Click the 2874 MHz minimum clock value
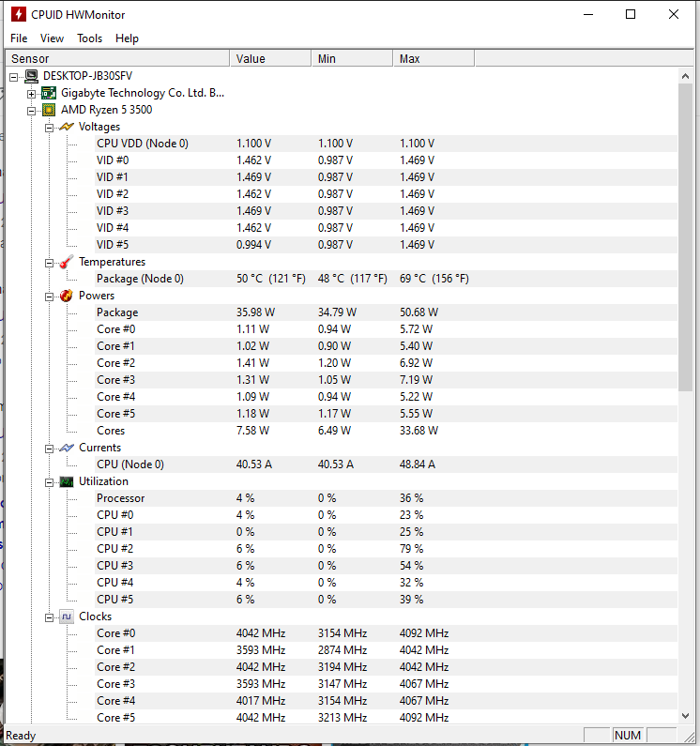Image resolution: width=700 pixels, height=746 pixels. [342, 650]
